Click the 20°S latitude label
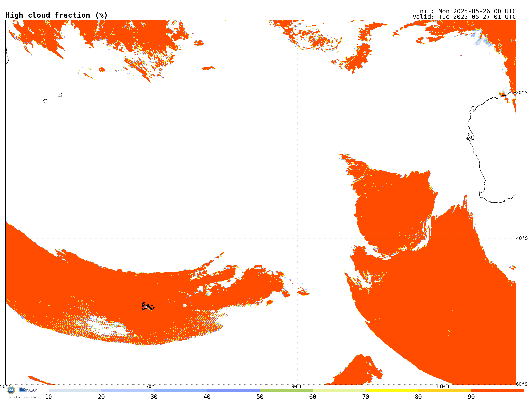Image resolution: width=532 pixels, height=400 pixels. pos(522,93)
